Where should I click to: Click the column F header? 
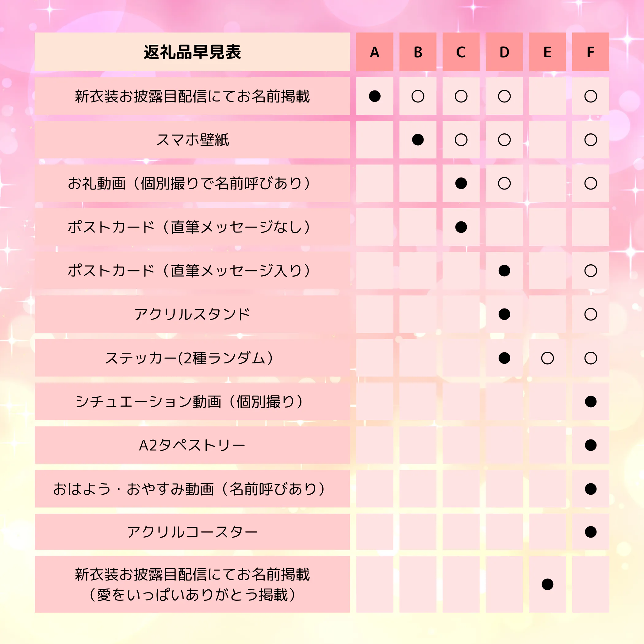tap(591, 52)
